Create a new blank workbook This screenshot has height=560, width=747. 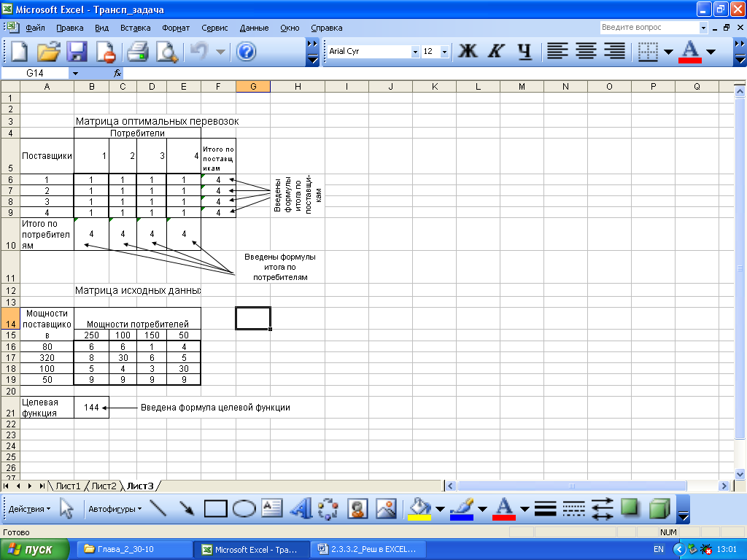(19, 52)
